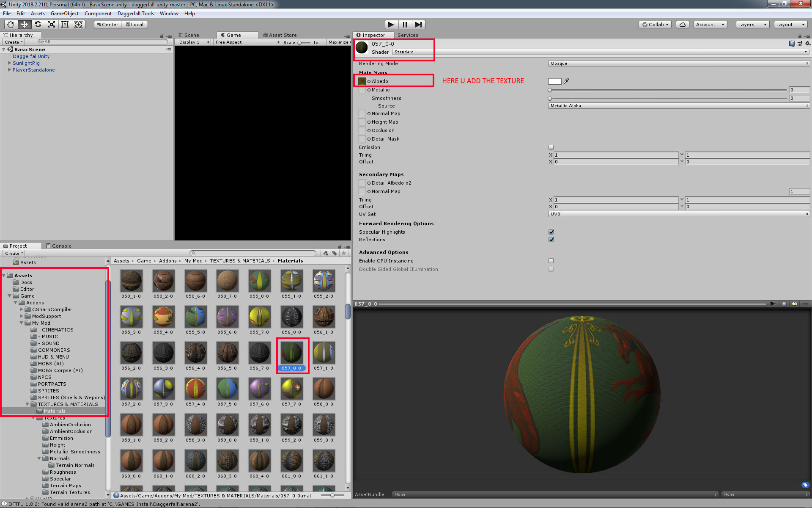Open the Shader Standard dropdown
812x508 pixels.
pos(601,52)
